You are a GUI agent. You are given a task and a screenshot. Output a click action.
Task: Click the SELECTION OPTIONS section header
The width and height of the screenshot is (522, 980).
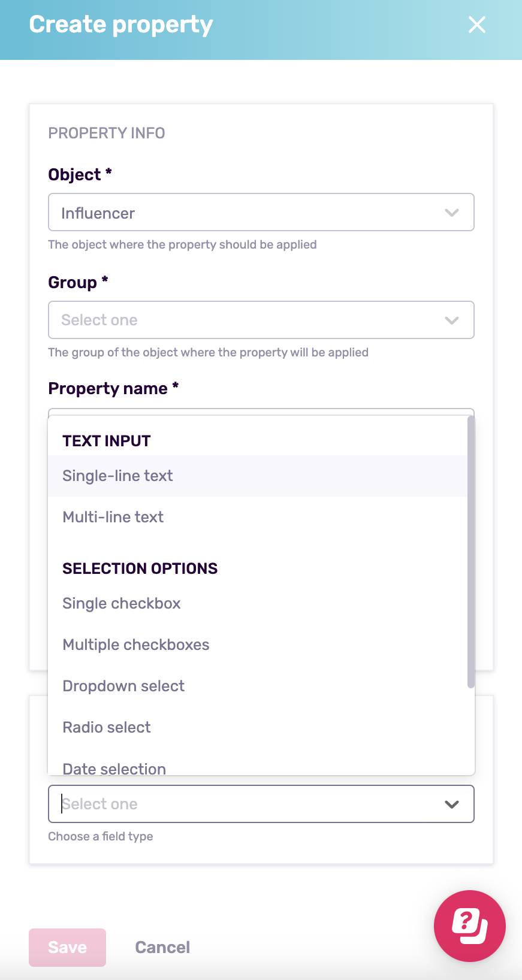(x=140, y=568)
